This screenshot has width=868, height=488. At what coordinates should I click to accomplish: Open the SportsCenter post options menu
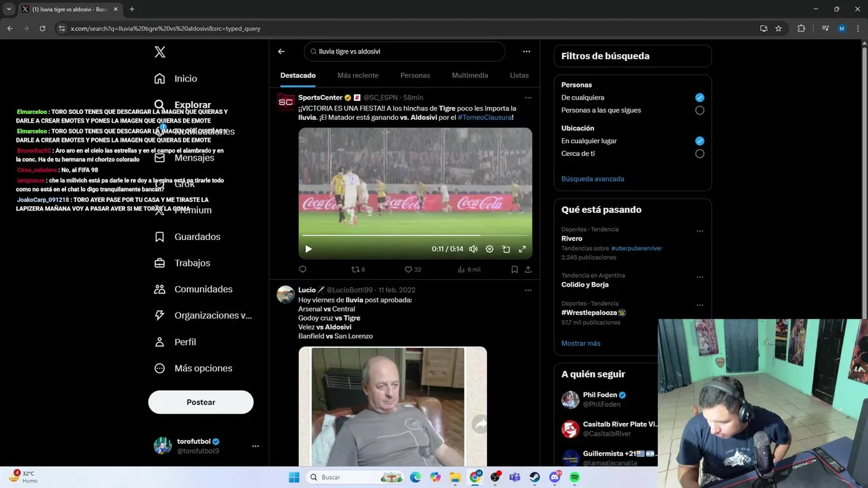click(x=528, y=98)
